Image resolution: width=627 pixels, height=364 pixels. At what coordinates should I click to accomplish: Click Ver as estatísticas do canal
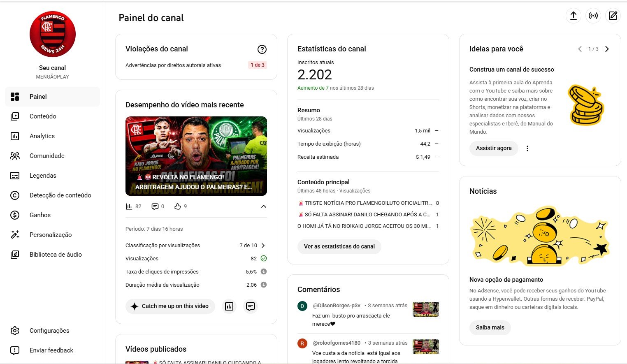[339, 247]
